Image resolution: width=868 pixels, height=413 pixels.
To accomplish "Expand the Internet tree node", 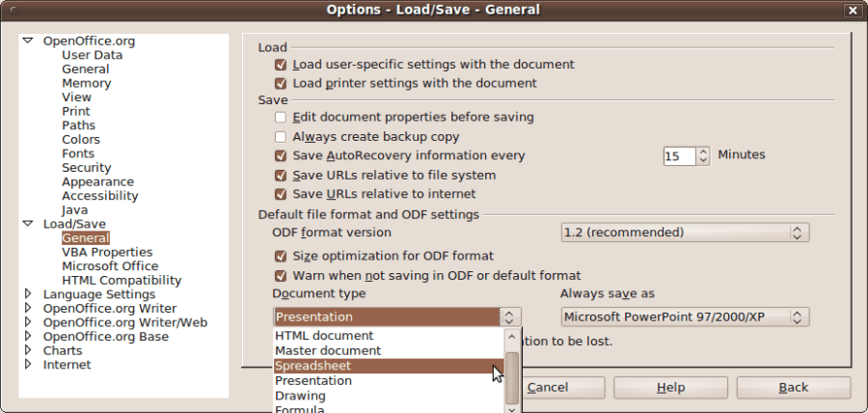I will pyautogui.click(x=27, y=365).
